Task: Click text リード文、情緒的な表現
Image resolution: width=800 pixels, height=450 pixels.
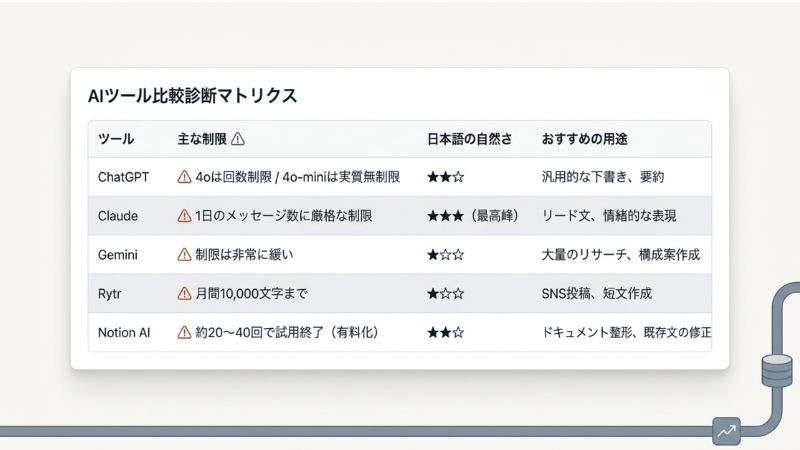Action: coord(609,216)
